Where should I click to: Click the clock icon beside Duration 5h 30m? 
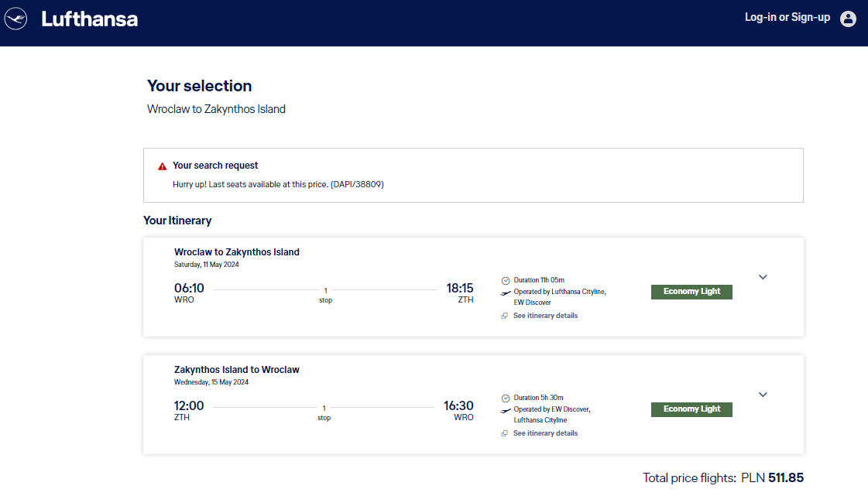click(506, 399)
